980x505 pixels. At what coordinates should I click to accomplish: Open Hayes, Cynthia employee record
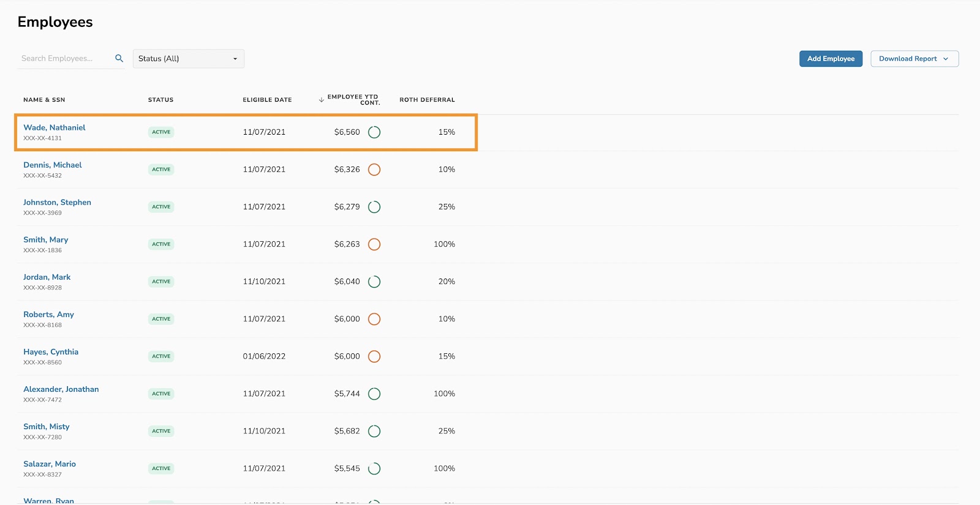[x=51, y=352]
